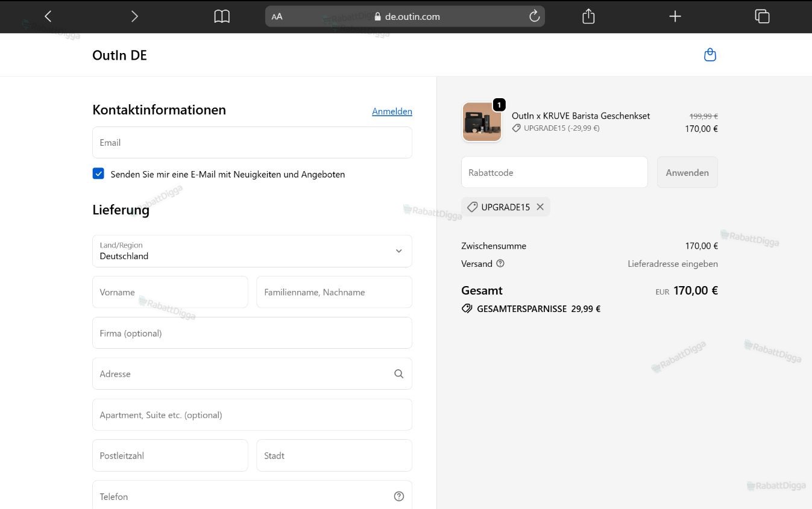
Task: Click the crossed-out price 199,99 €
Action: click(703, 116)
